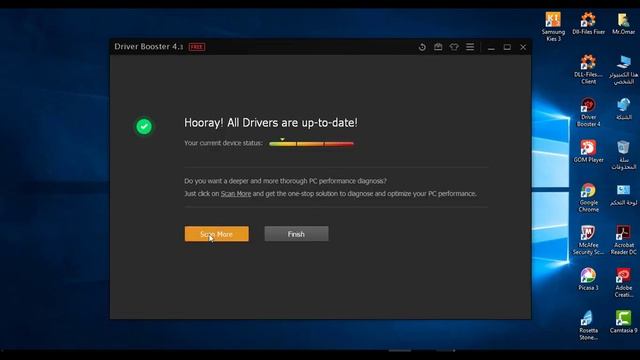The height and width of the screenshot is (360, 640).
Task: Open McAfee Security Scan desktop icon
Action: pos(588,240)
